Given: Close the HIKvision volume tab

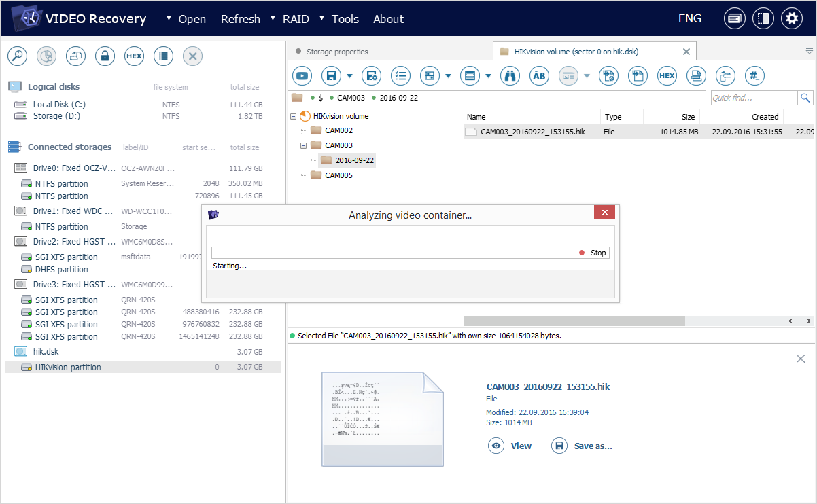Looking at the screenshot, I should click(x=686, y=52).
